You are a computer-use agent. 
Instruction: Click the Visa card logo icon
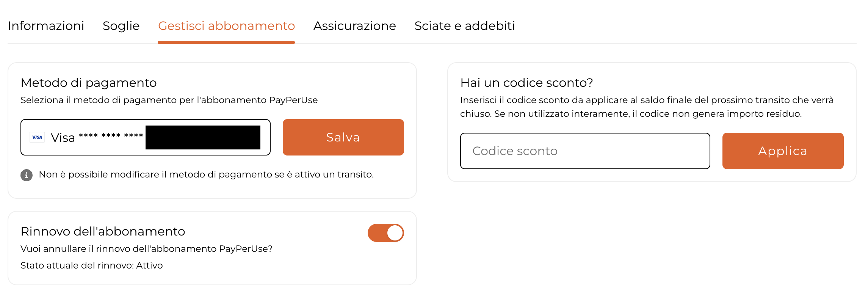(37, 137)
